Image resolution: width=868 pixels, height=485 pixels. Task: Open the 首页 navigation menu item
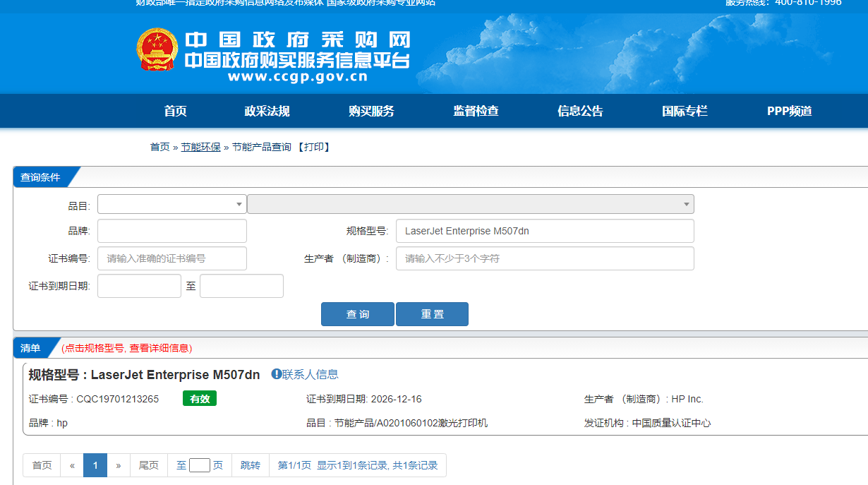coord(175,111)
